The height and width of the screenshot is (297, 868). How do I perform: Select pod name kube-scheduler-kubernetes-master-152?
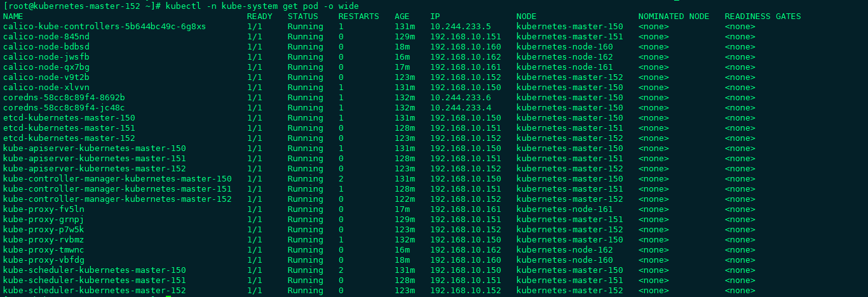point(95,291)
